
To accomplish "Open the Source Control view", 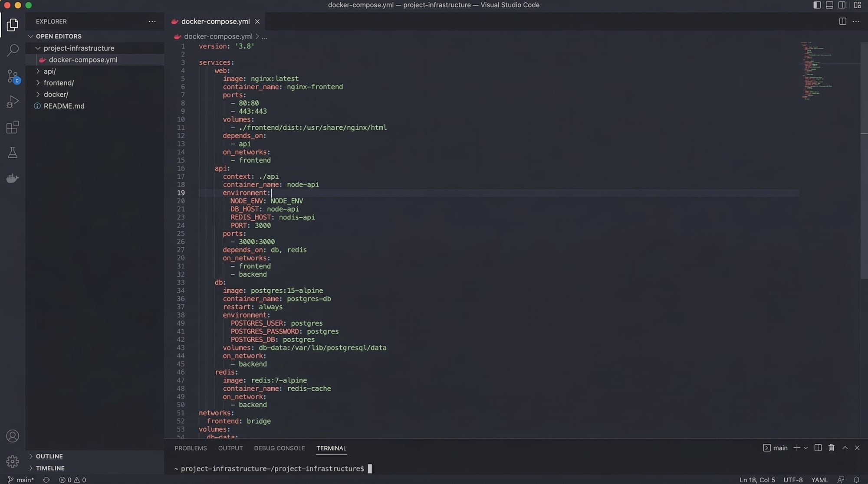I will tap(13, 76).
